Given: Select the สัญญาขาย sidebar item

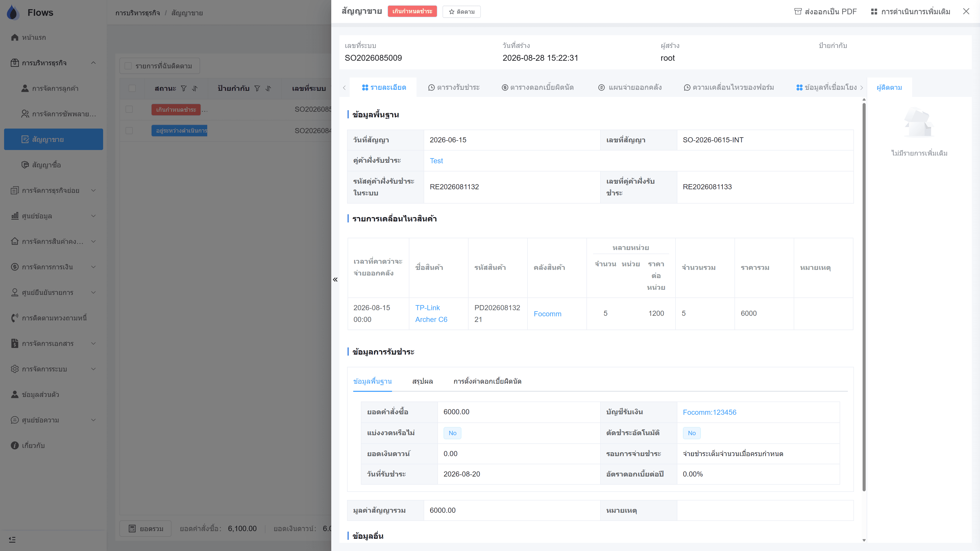Looking at the screenshot, I should click(53, 139).
